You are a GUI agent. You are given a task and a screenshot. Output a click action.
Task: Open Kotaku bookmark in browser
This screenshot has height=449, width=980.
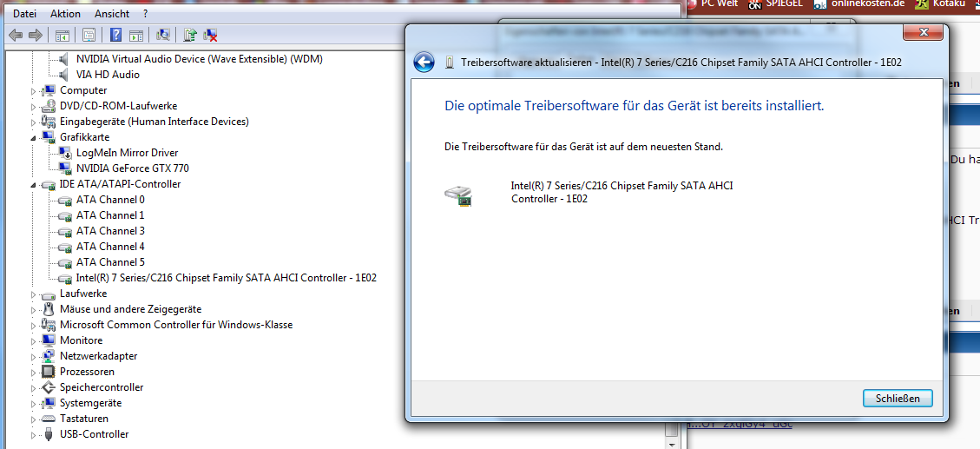click(950, 3)
